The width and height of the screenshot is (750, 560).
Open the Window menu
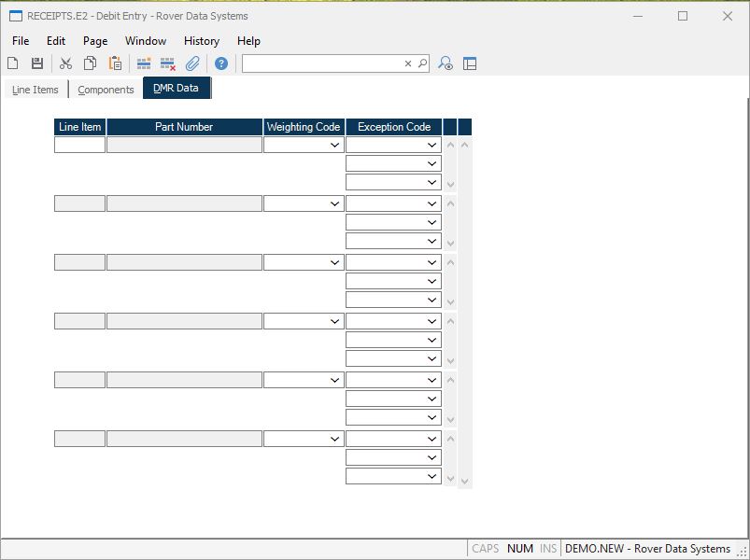(146, 41)
